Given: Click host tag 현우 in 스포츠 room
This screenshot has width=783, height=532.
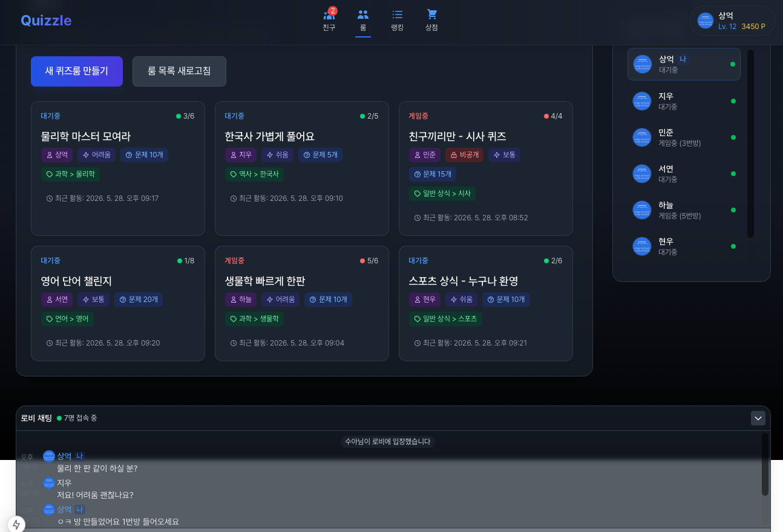Looking at the screenshot, I should point(425,300).
